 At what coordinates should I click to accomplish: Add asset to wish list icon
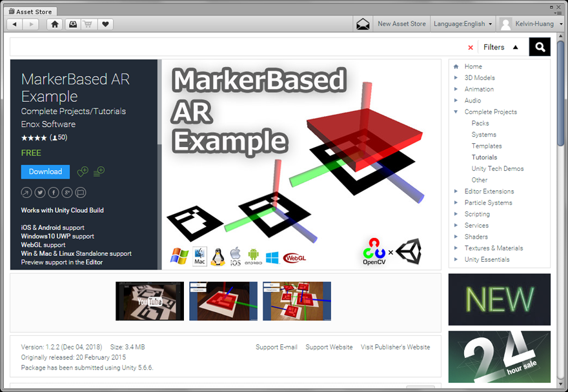(x=83, y=171)
